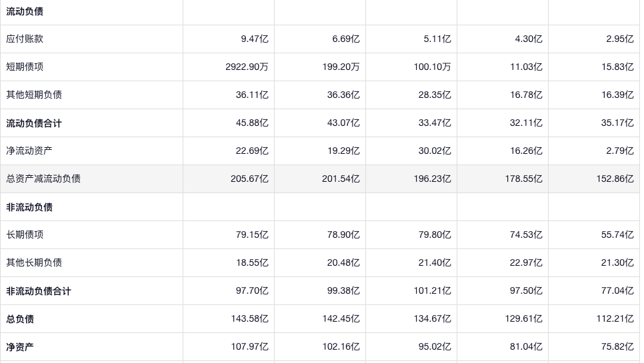The width and height of the screenshot is (644, 363).
Task: Select the 净资产 row label
Action: click(20, 347)
